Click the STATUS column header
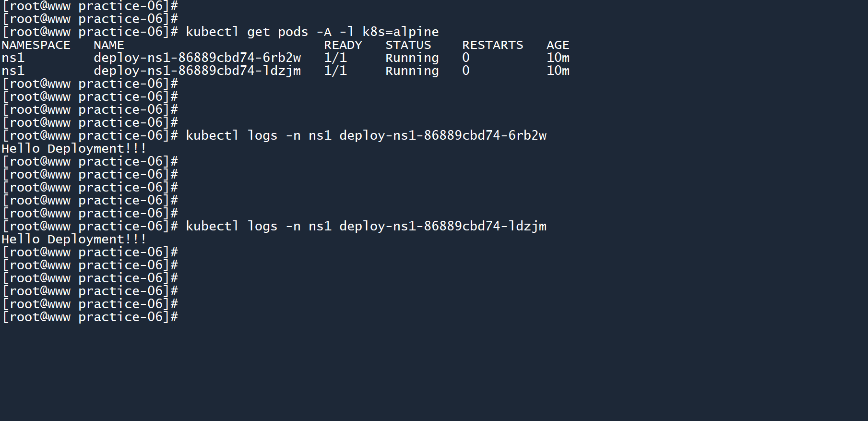This screenshot has width=868, height=421. click(x=408, y=45)
